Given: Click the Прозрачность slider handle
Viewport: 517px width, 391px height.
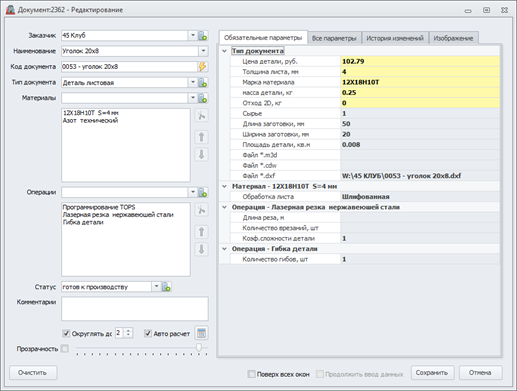Looking at the screenshot, I should click(x=199, y=347).
